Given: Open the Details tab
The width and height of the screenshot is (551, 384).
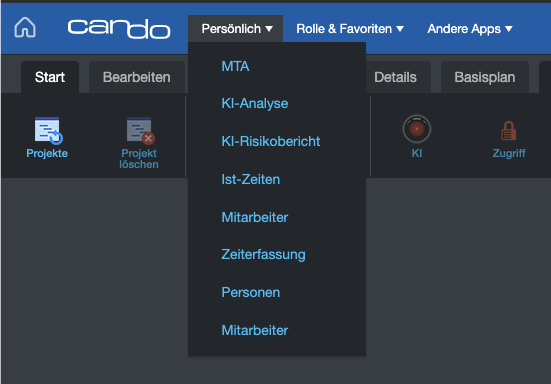Looking at the screenshot, I should pyautogui.click(x=395, y=77).
